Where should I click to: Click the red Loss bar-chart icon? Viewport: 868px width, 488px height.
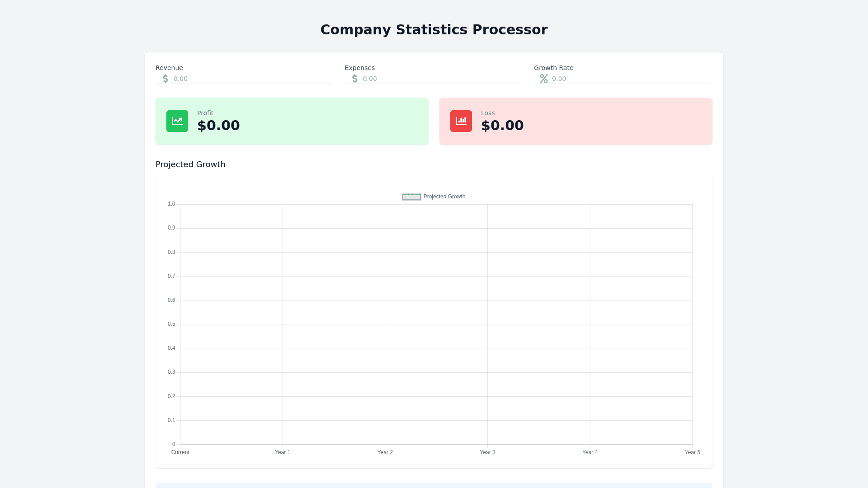click(x=461, y=121)
